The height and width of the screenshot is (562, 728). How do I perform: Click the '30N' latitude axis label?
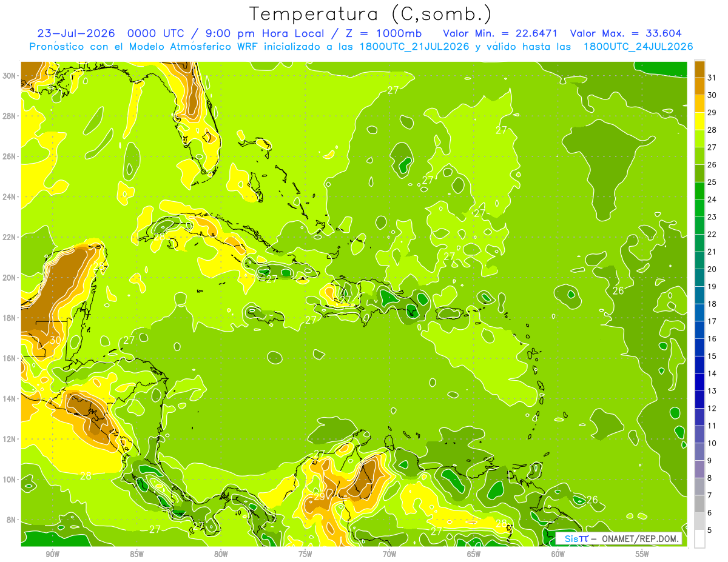(x=10, y=76)
